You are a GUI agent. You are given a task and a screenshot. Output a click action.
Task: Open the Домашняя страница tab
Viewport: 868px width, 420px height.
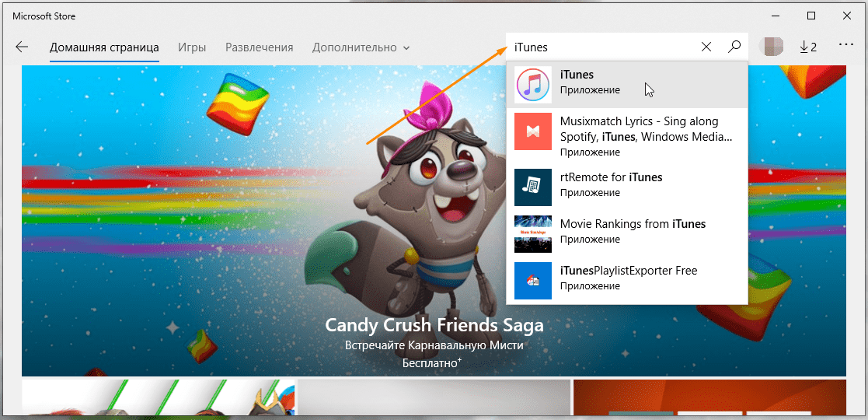coord(104,47)
